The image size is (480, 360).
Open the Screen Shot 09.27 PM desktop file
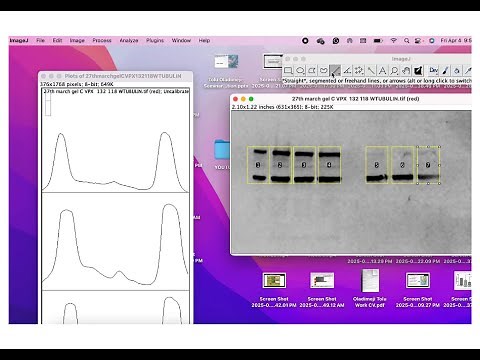point(418,290)
